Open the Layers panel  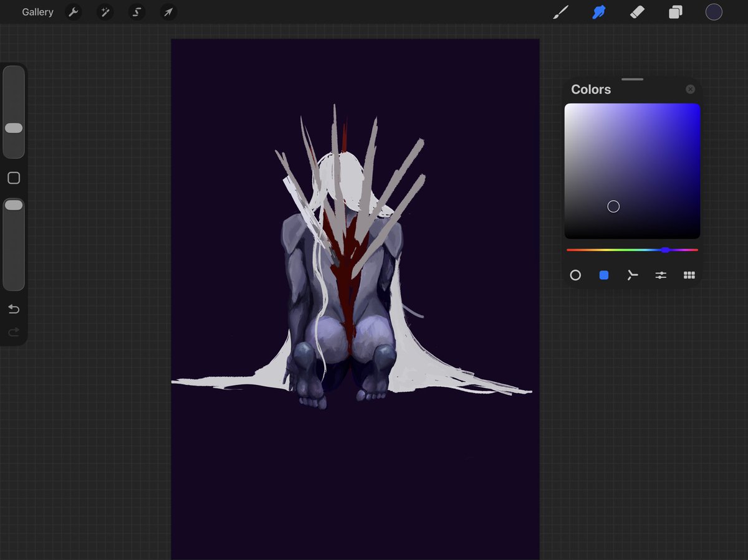676,12
